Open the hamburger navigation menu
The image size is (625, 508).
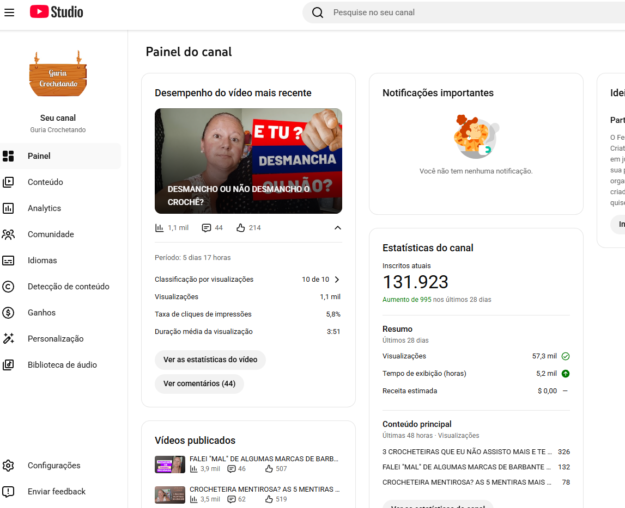click(x=9, y=12)
